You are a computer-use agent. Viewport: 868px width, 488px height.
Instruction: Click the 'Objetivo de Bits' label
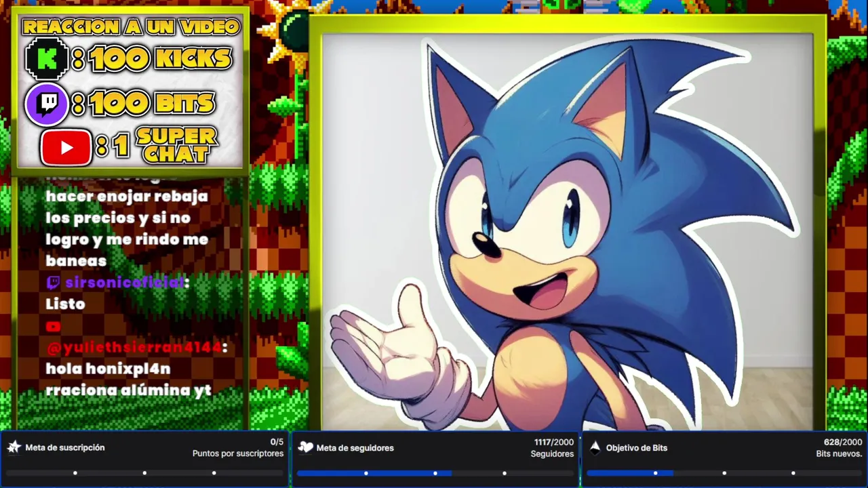pyautogui.click(x=637, y=448)
